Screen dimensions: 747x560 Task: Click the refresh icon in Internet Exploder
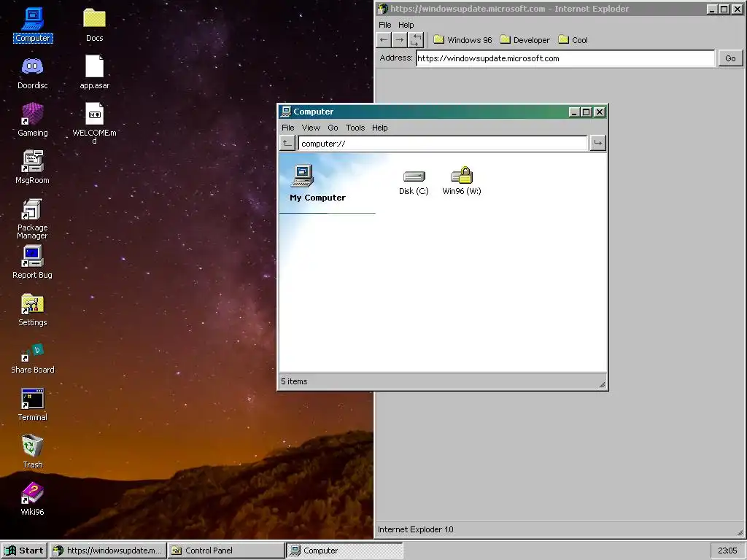point(416,40)
